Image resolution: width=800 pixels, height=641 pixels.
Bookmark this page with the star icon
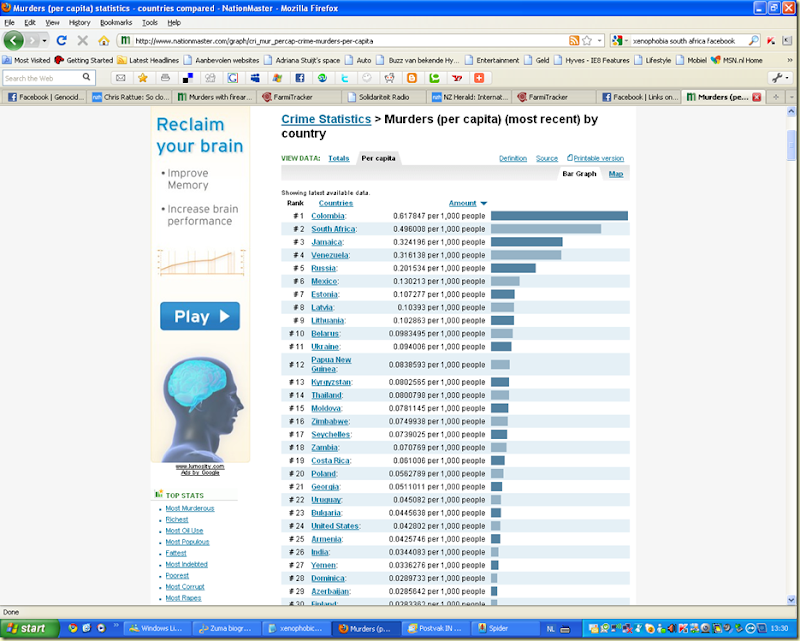click(x=587, y=40)
